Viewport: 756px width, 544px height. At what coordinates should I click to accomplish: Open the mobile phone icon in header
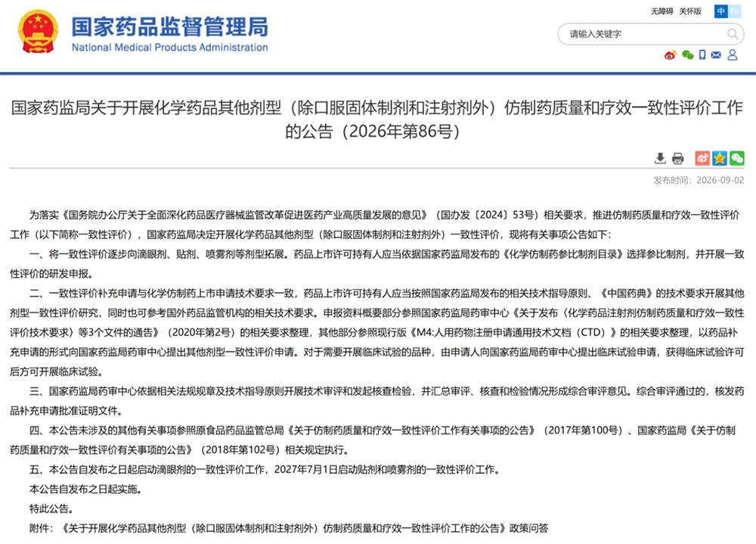[702, 55]
